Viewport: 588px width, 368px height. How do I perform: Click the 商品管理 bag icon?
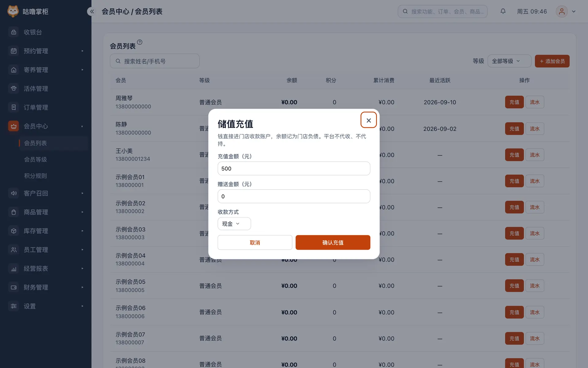point(13,212)
